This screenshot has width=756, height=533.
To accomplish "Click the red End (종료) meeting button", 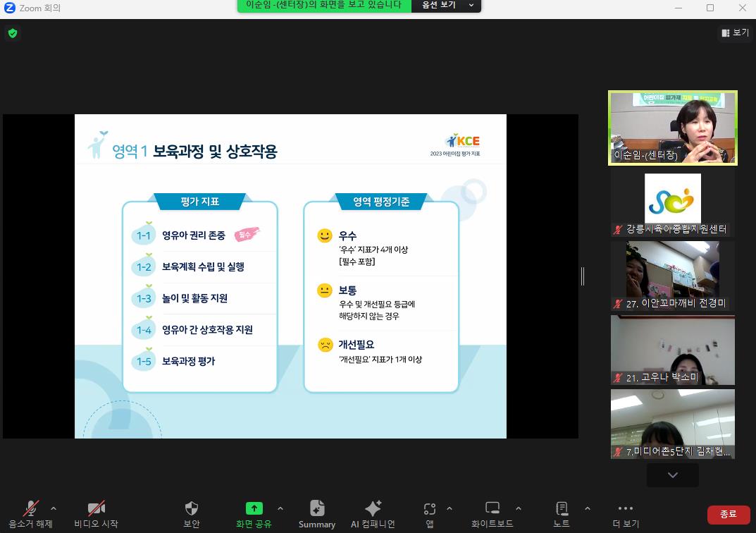I will click(x=728, y=515).
